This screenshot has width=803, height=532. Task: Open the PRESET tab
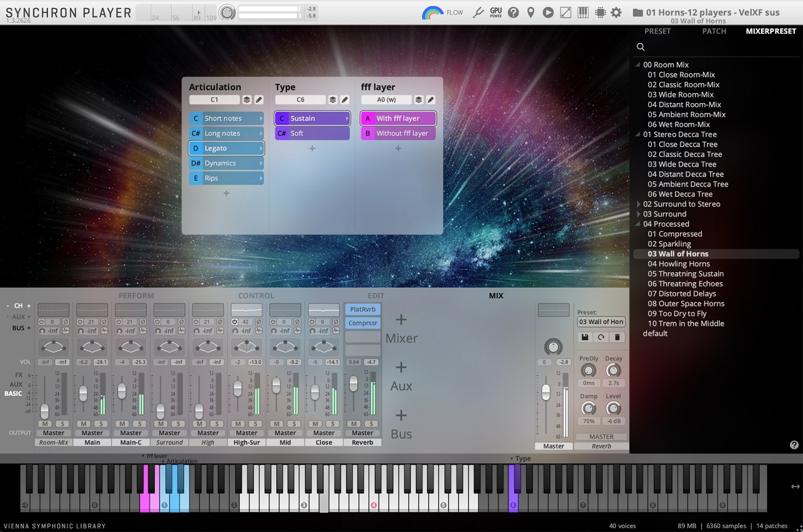pyautogui.click(x=658, y=31)
